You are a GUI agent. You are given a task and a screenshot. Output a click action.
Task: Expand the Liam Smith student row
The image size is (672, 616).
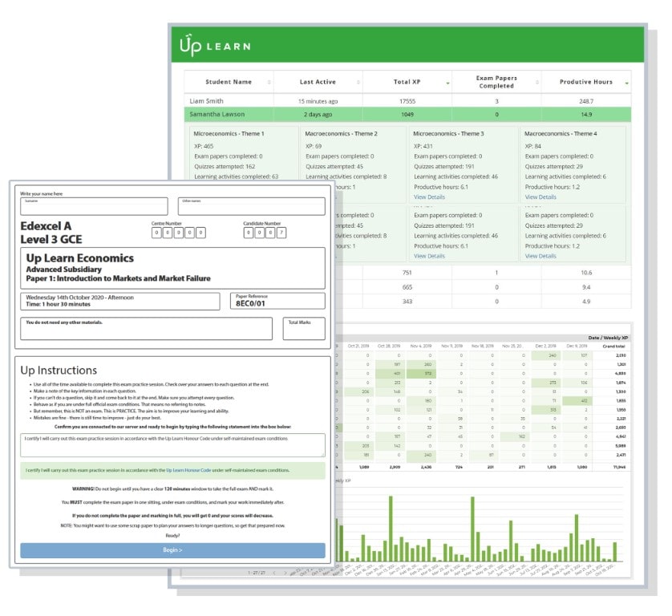(x=407, y=101)
